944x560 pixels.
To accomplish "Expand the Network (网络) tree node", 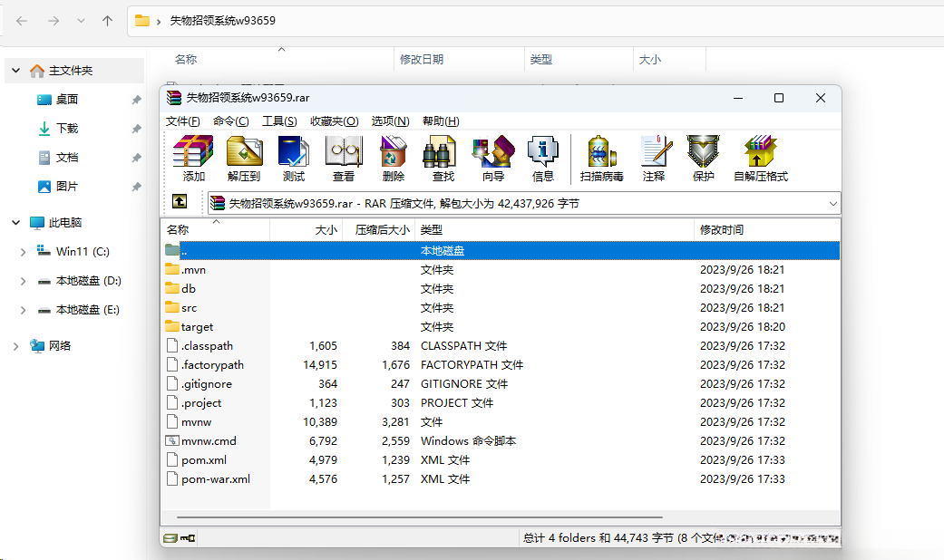I will tap(15, 346).
